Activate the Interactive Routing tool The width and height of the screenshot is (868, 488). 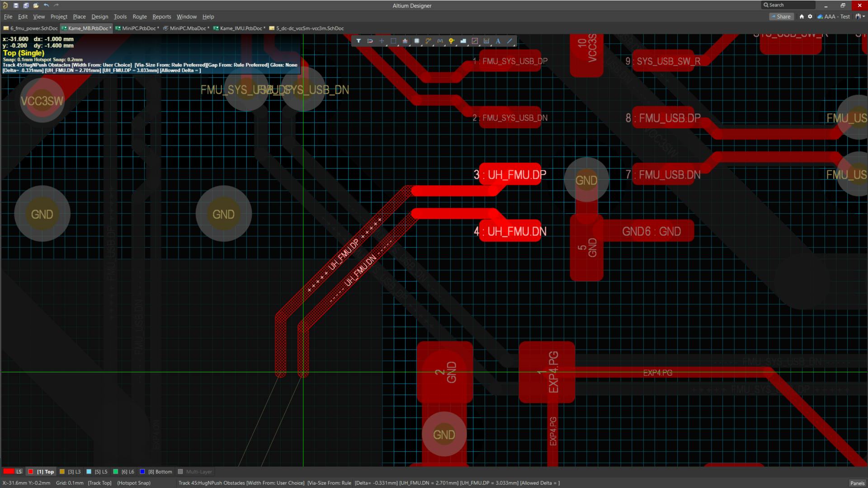[x=429, y=41]
